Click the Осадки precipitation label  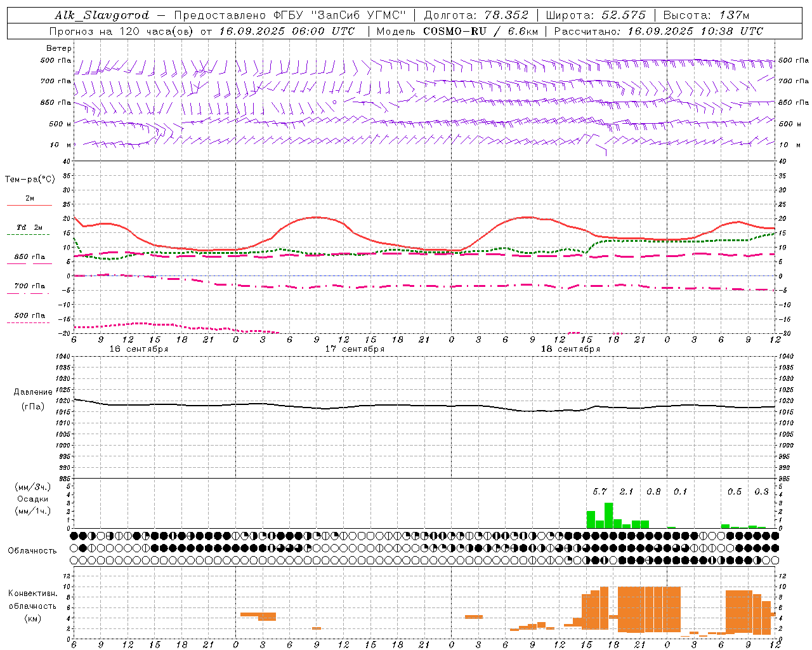click(33, 499)
